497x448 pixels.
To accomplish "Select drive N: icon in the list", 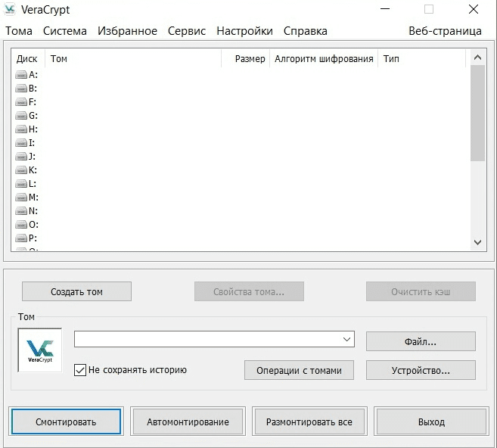I will click(21, 211).
